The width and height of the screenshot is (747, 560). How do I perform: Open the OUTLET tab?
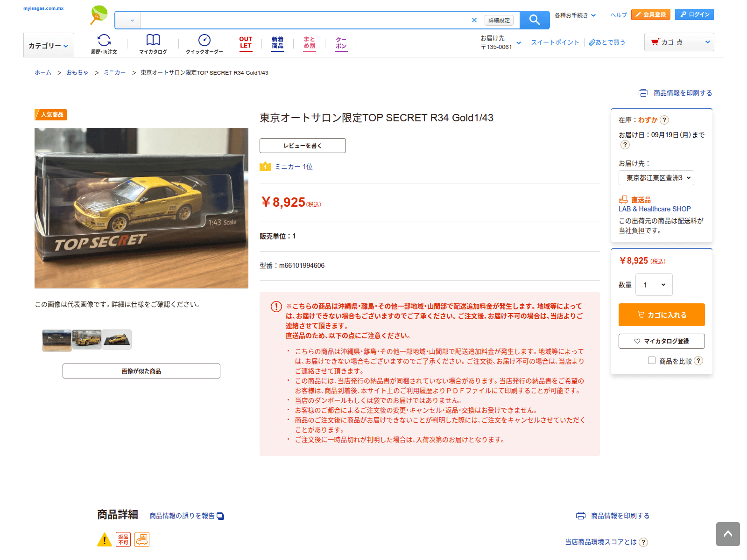coord(246,43)
